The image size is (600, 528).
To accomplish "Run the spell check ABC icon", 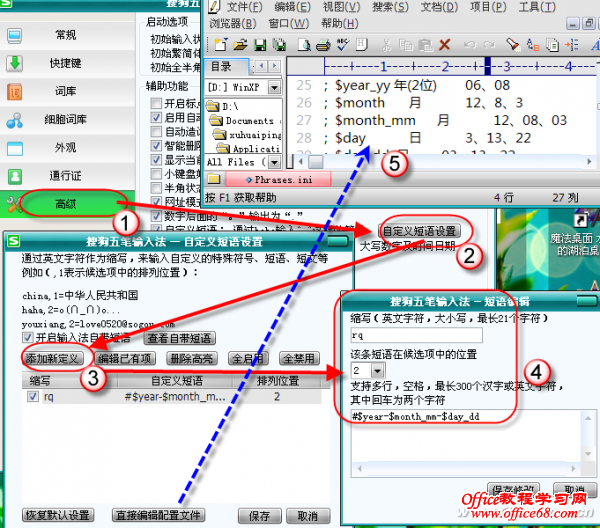I will (x=343, y=44).
